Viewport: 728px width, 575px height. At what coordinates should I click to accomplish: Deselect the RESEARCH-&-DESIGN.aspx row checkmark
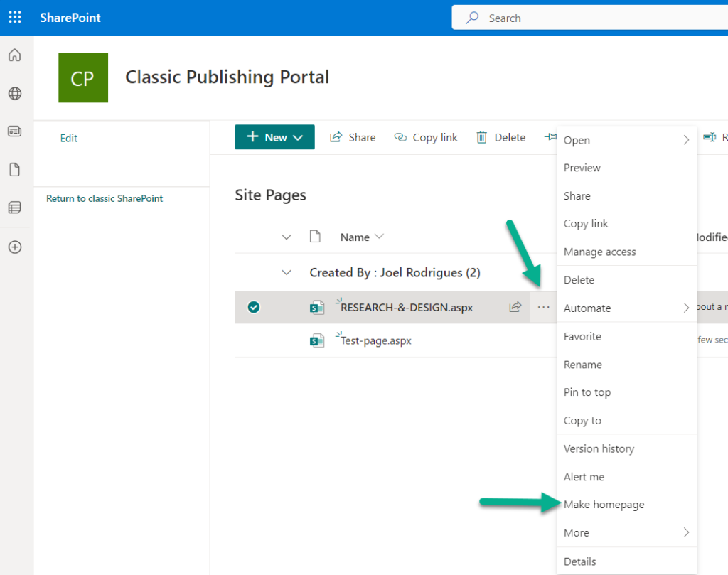253,307
